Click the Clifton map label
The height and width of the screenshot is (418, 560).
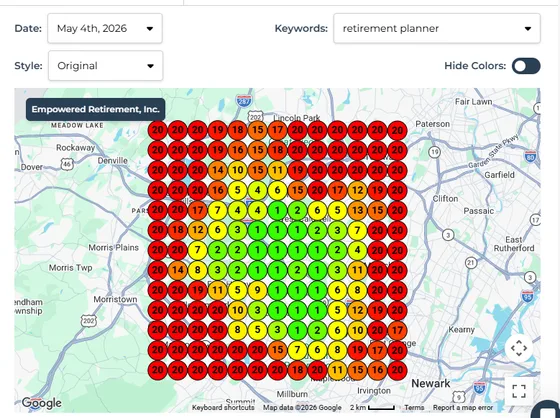445,199
